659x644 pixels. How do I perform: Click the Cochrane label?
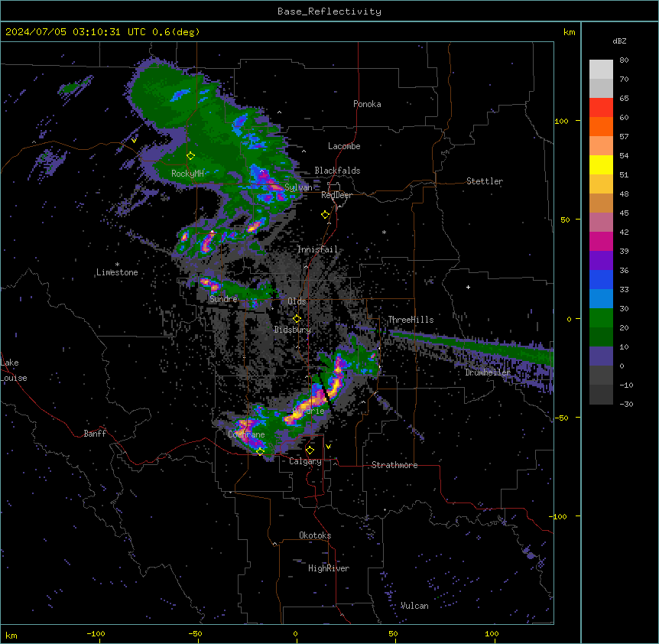coord(246,434)
